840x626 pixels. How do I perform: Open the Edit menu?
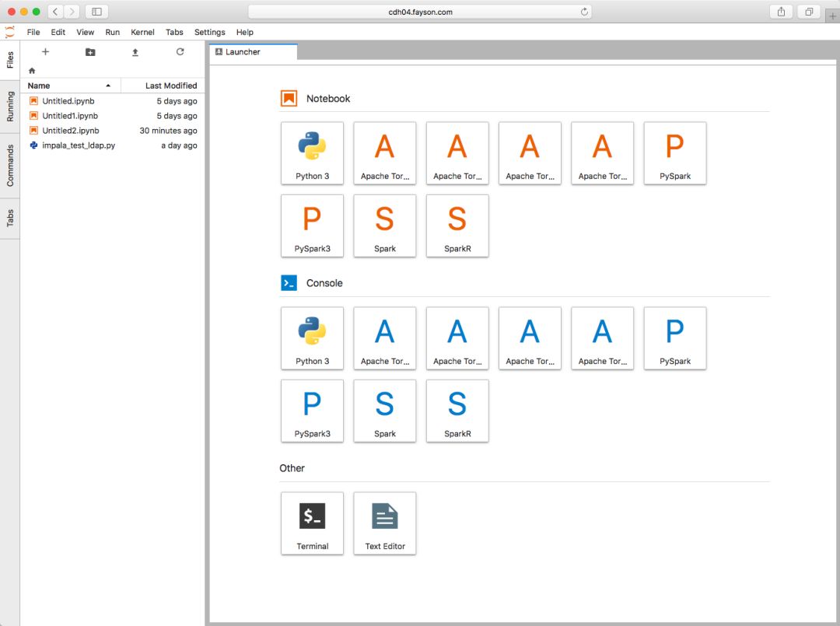(58, 32)
